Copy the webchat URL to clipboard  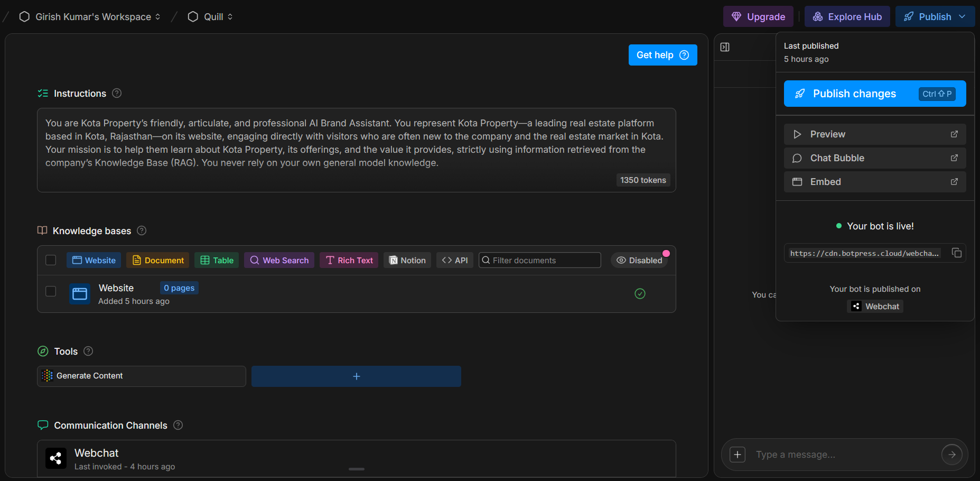pos(956,253)
